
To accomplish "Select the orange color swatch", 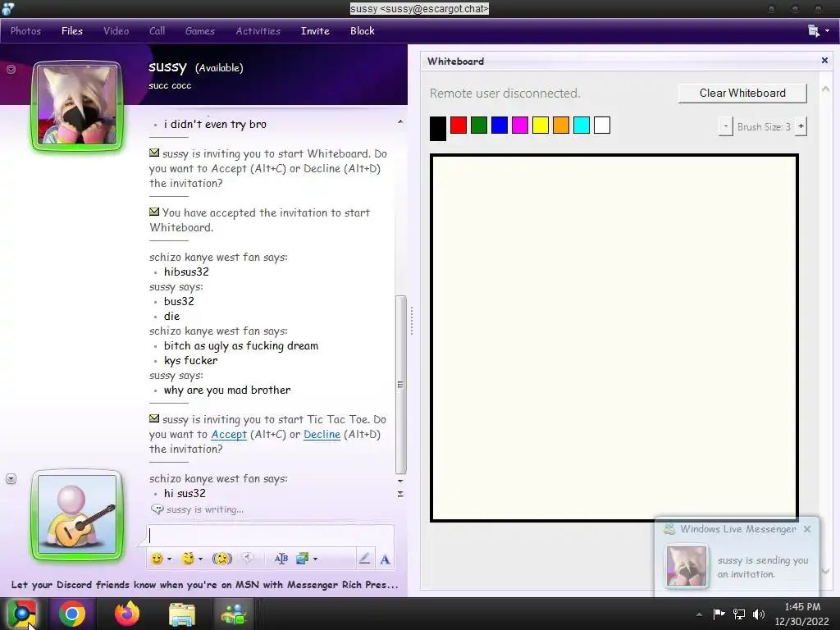I will [x=561, y=126].
